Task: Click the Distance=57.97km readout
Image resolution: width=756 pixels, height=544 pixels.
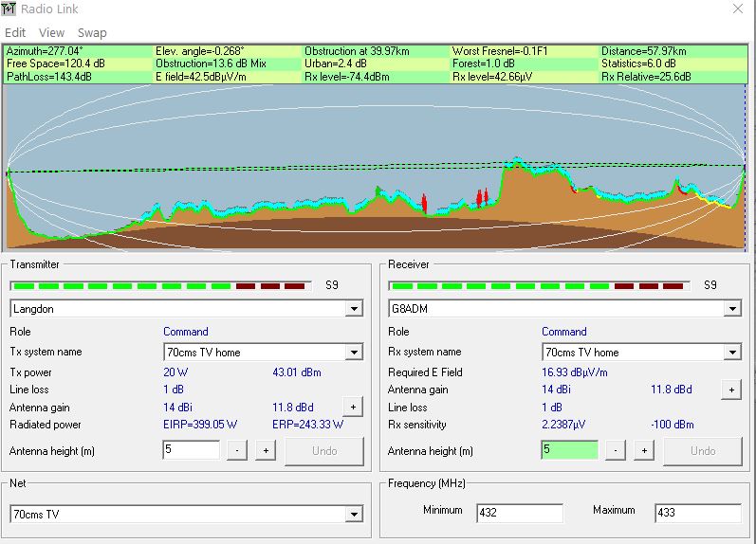Action: tap(644, 51)
